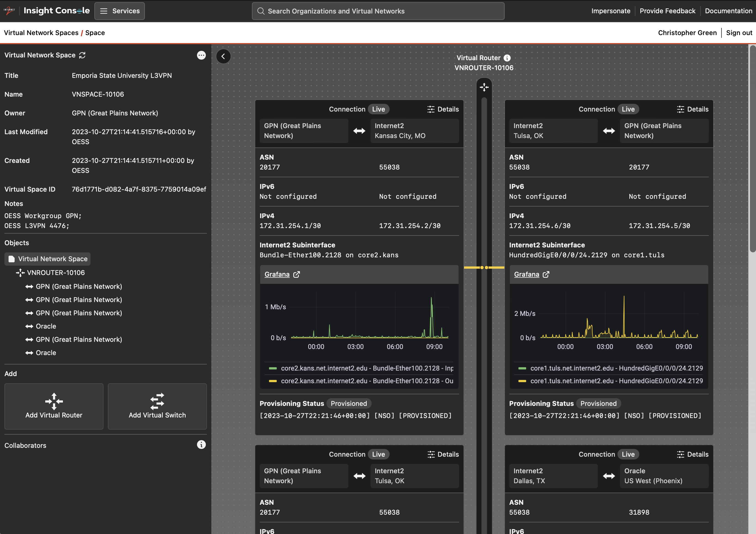Click the Virtual Router info icon

(x=507, y=58)
